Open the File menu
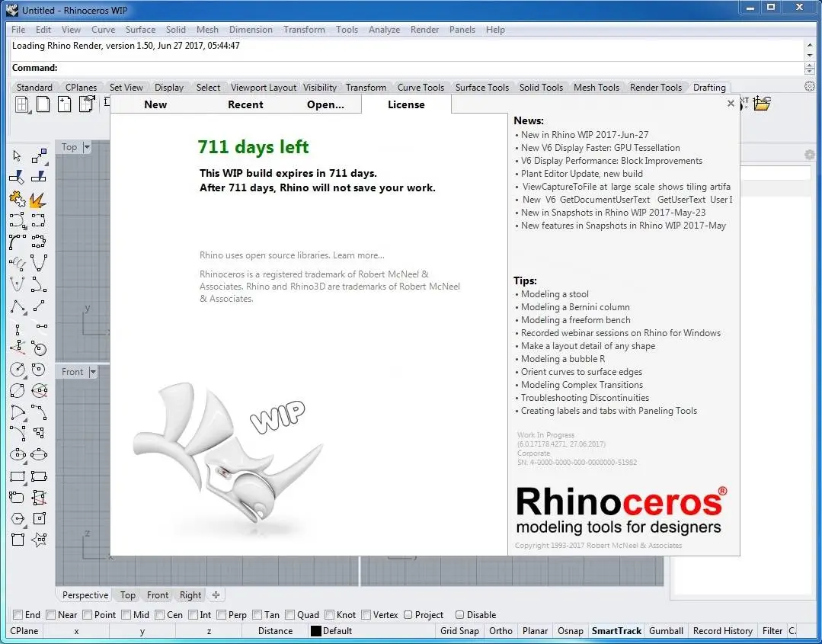This screenshot has height=644, width=822. coord(18,30)
